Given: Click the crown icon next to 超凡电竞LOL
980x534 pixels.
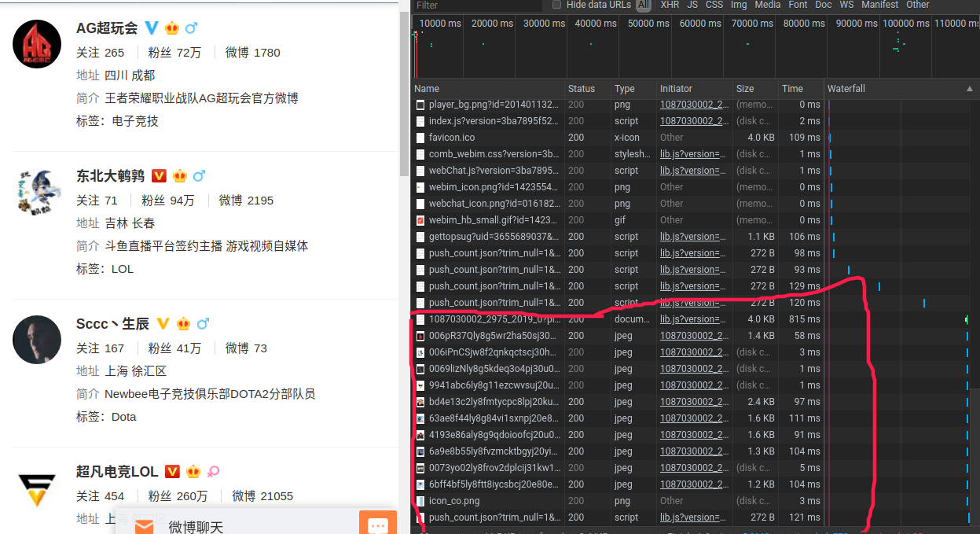Looking at the screenshot, I should (x=193, y=472).
